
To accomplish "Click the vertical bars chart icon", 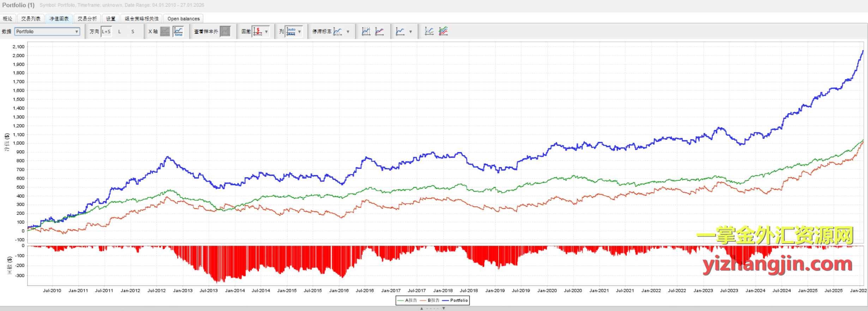I will click(366, 31).
